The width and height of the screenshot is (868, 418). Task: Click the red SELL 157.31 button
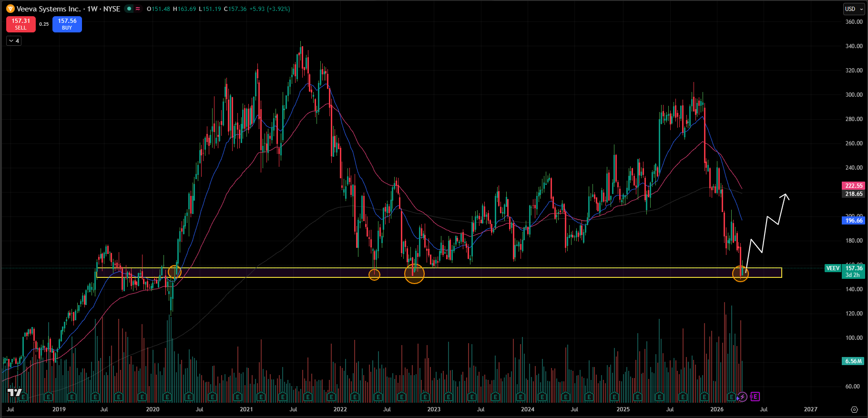coord(21,24)
